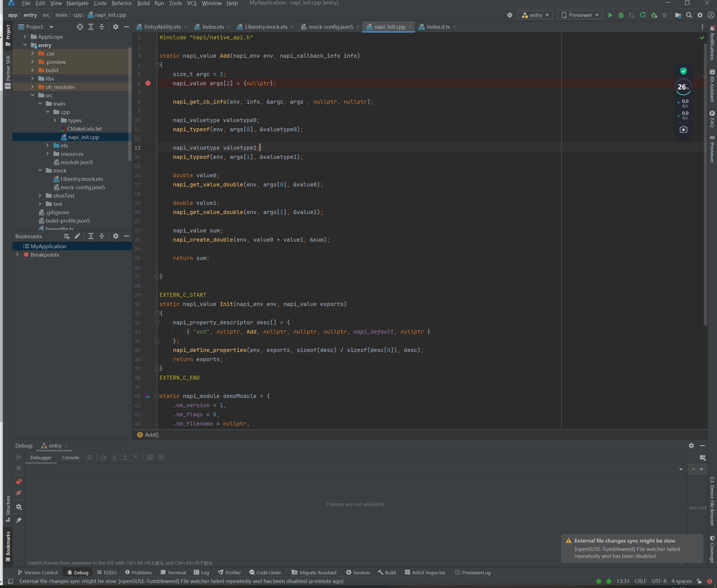717x588 pixels.
Task: Open Bookmarks panel options gear
Action: click(x=116, y=236)
